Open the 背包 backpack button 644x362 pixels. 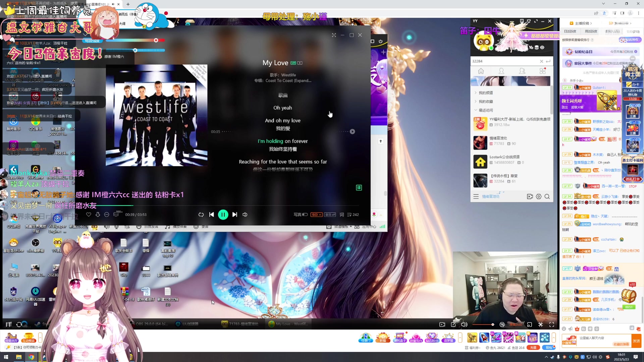549,348
